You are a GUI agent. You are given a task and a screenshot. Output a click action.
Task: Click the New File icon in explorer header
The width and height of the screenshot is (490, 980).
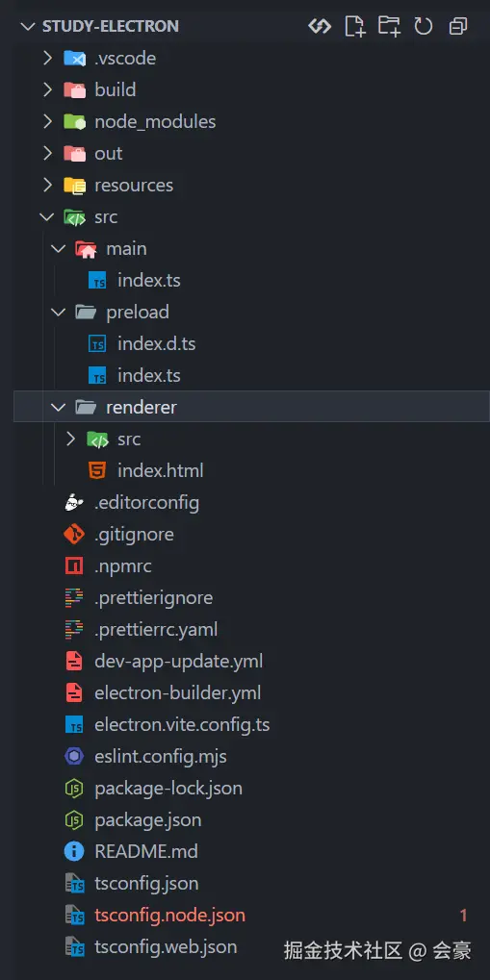[x=354, y=26]
